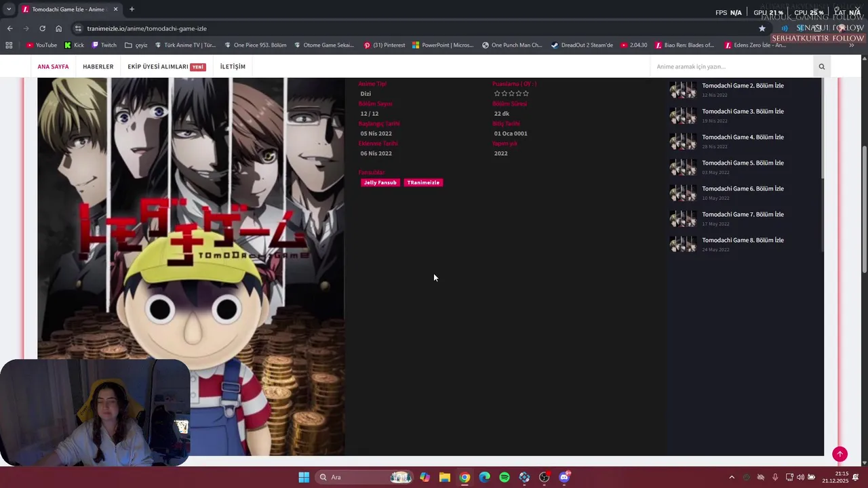Close the Tomodachi Game İzle tab

tap(115, 9)
